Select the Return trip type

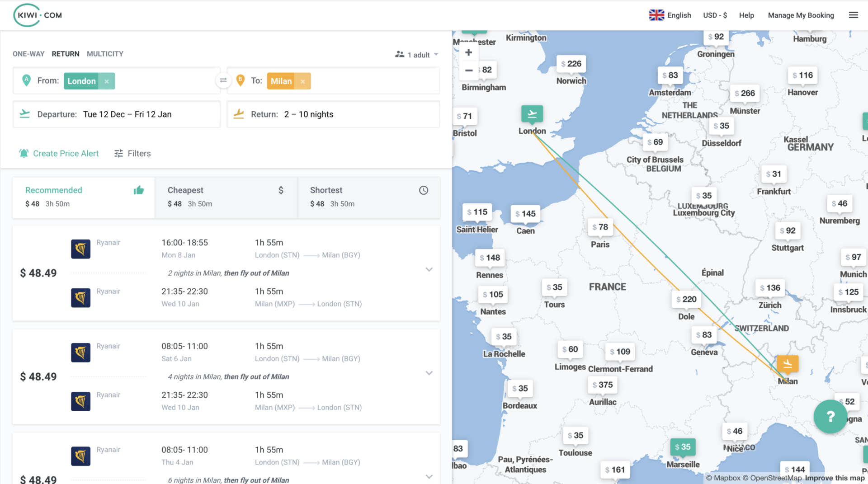pyautogui.click(x=66, y=54)
